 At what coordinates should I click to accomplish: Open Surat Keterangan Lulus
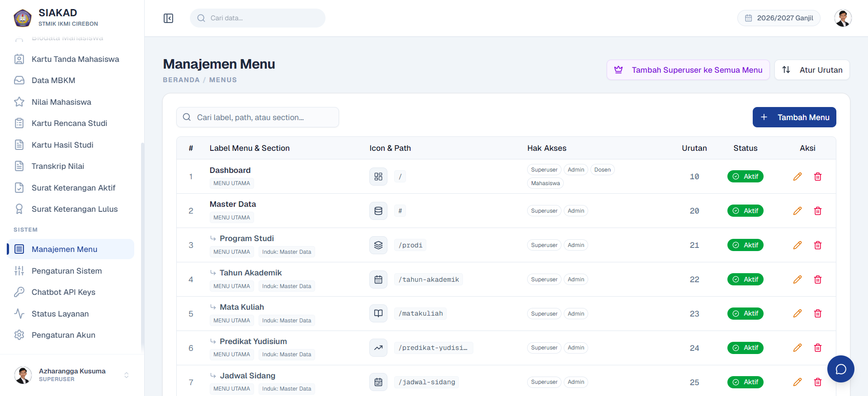click(x=71, y=209)
